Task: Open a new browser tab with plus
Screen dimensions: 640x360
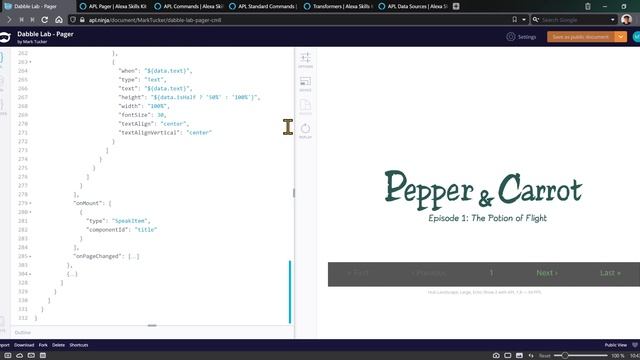Action: (x=456, y=6)
